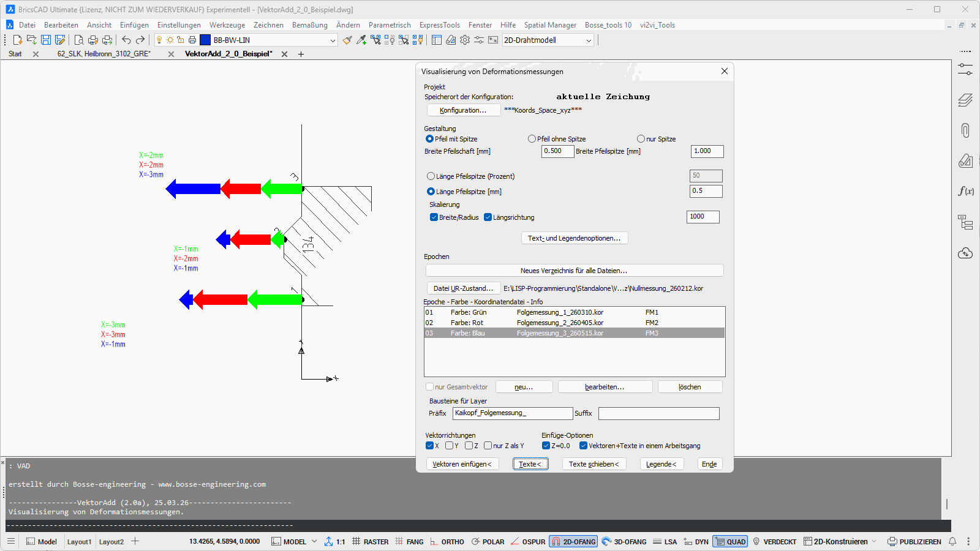
Task: Uncheck the 'Breite/Radius' scaling checkbox
Action: pos(434,217)
